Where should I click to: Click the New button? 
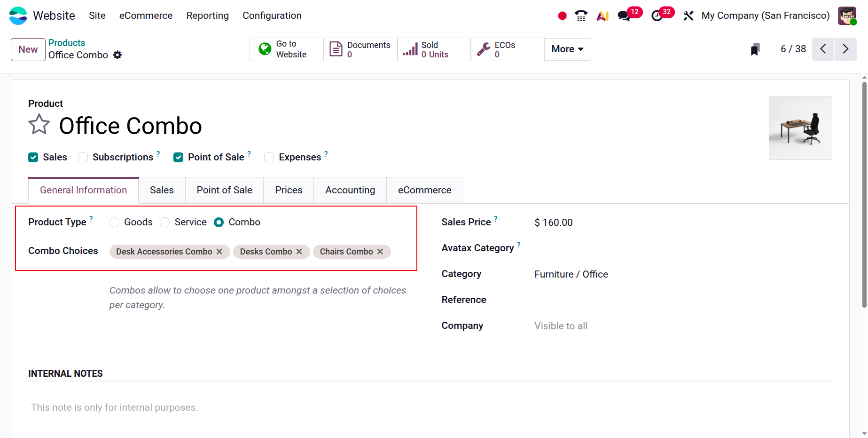coord(28,49)
